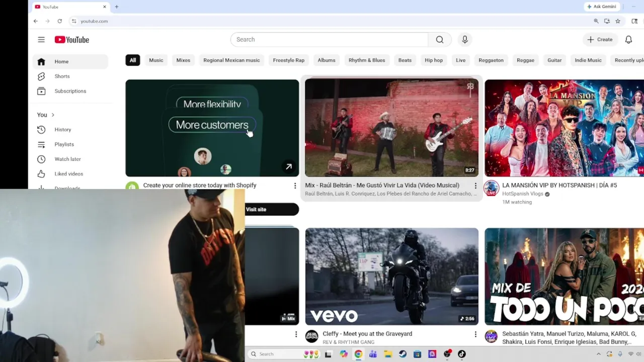Select the Music filter chip
Screen dimensions: 644x362
pyautogui.click(x=156, y=60)
